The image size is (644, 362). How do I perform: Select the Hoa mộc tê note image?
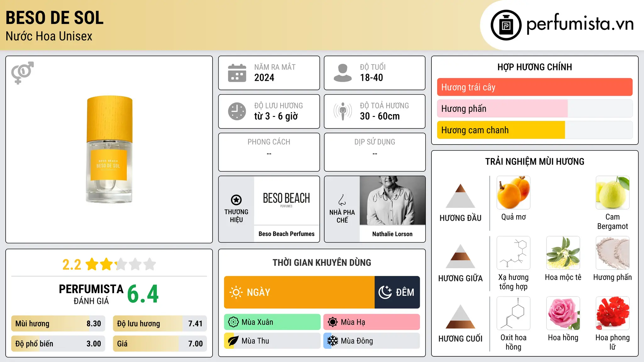point(563,253)
